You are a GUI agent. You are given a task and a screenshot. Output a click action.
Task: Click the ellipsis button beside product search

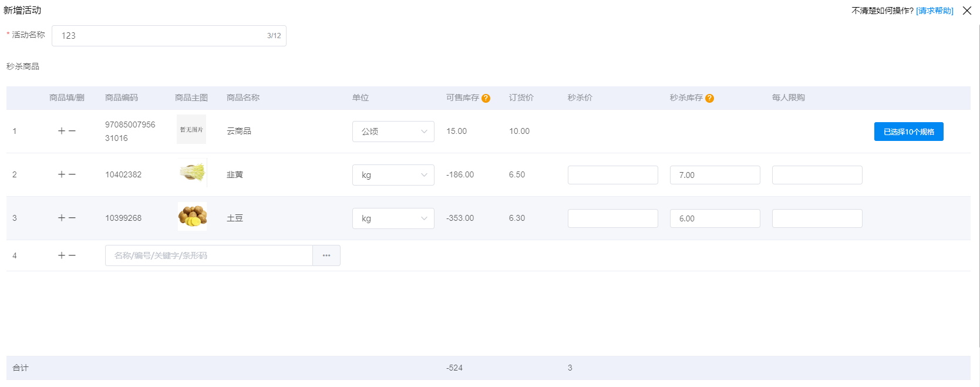[326, 255]
